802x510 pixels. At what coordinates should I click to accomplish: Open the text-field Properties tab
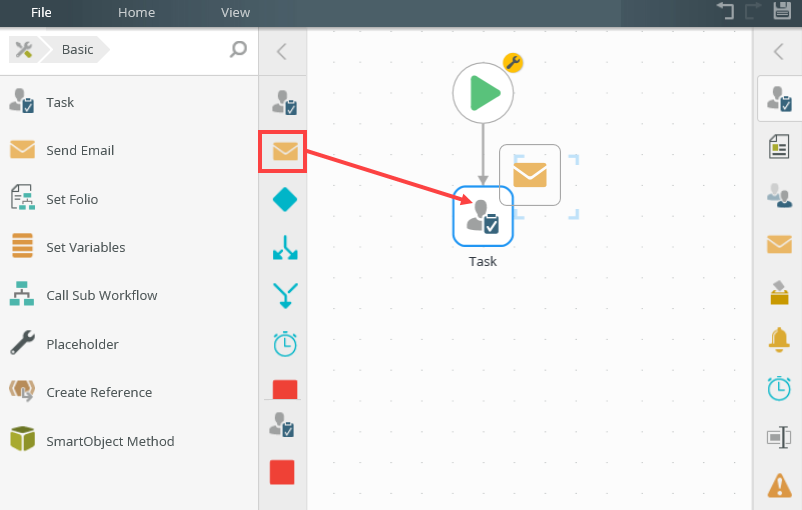(x=779, y=437)
